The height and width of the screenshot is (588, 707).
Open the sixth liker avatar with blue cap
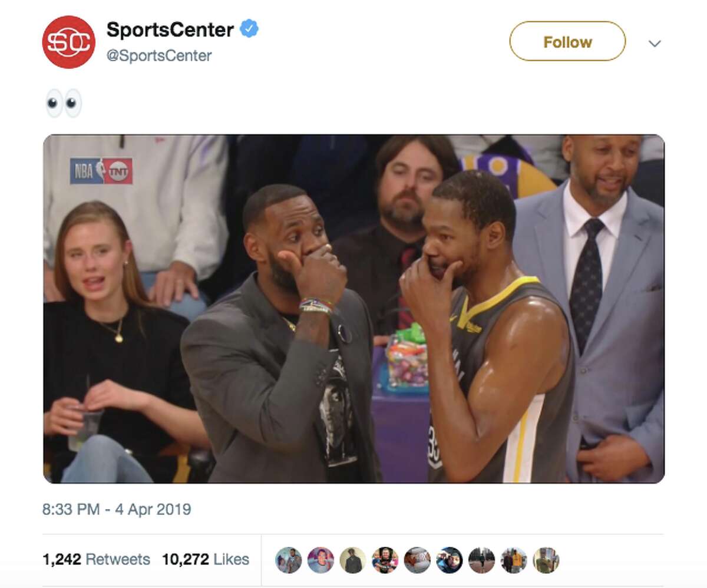pos(450,560)
